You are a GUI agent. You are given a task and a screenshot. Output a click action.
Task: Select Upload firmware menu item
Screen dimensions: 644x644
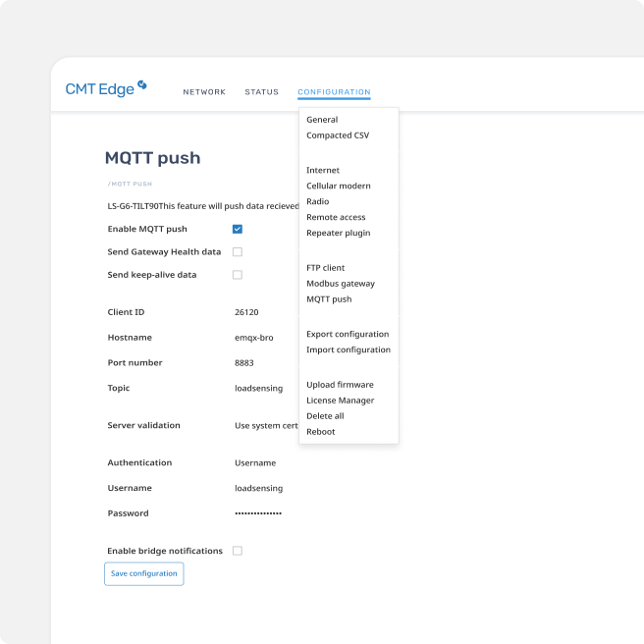tap(340, 385)
